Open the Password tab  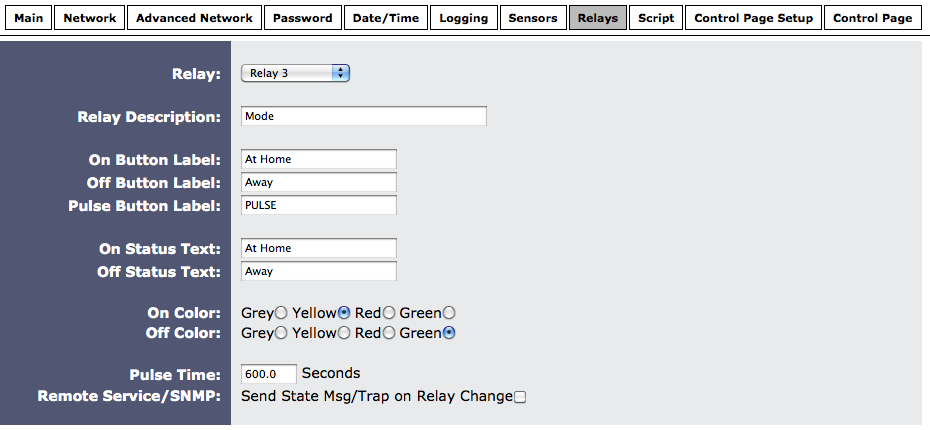(x=302, y=18)
